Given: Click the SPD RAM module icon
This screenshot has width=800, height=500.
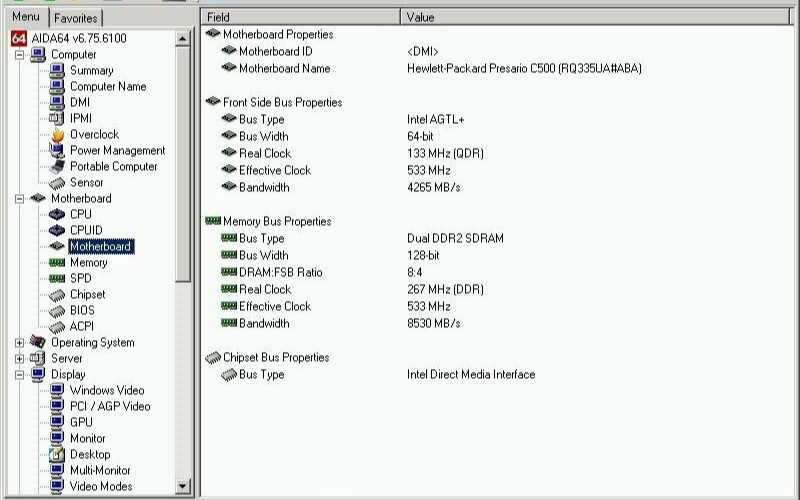Looking at the screenshot, I should [x=57, y=278].
